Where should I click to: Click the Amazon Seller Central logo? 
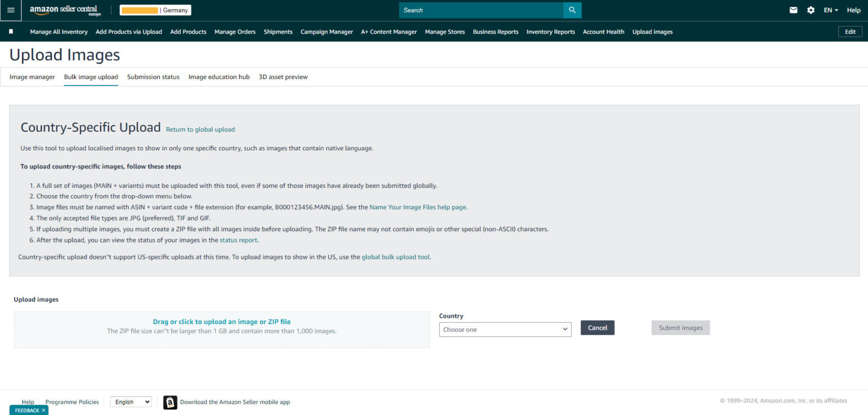(x=64, y=10)
